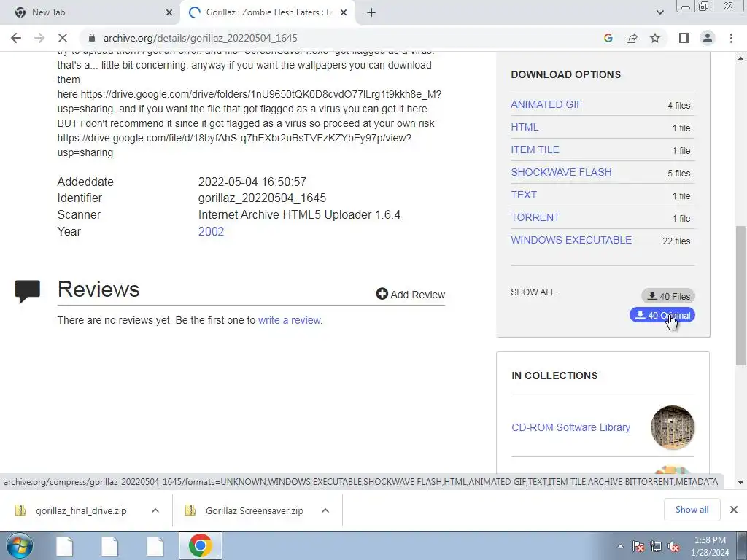Open the Chrome profile menu
747x560 pixels.
coord(708,38)
